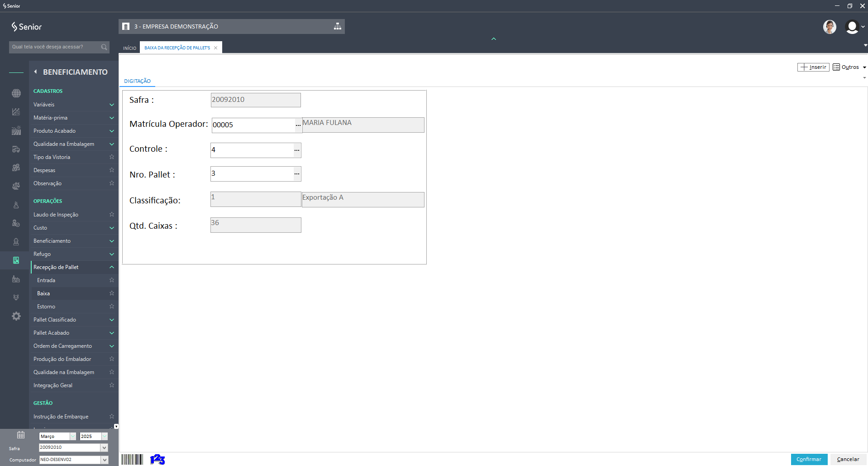The width and height of the screenshot is (868, 466).
Task: Open the company hierarchy tree icon
Action: point(338,26)
